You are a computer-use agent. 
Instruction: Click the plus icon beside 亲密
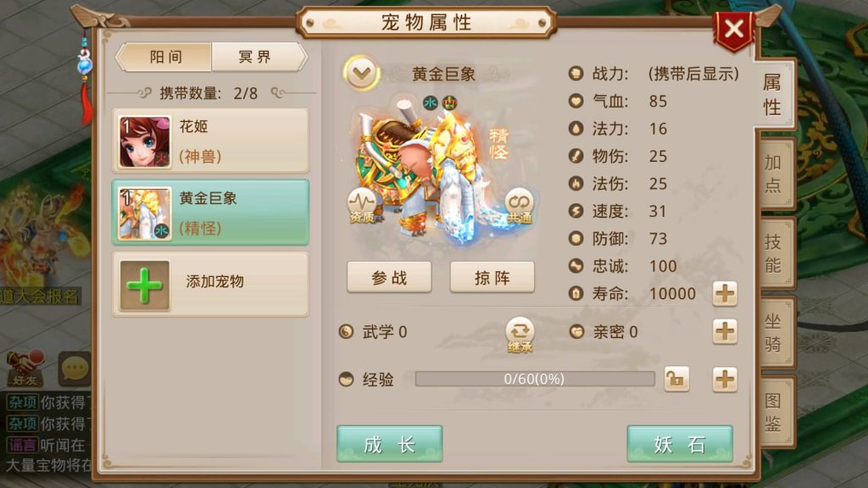point(725,331)
